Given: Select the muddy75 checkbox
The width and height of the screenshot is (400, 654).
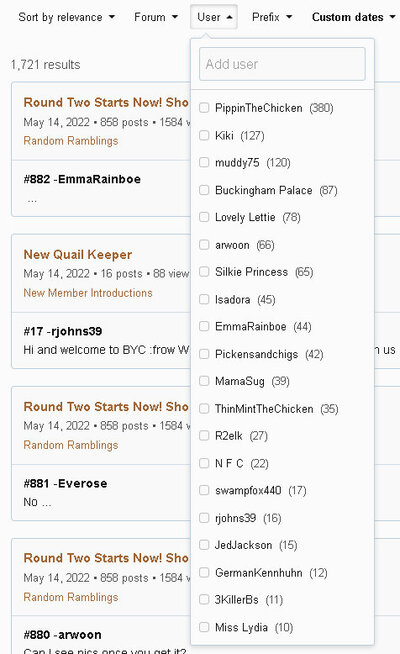Looking at the screenshot, I should (204, 162).
